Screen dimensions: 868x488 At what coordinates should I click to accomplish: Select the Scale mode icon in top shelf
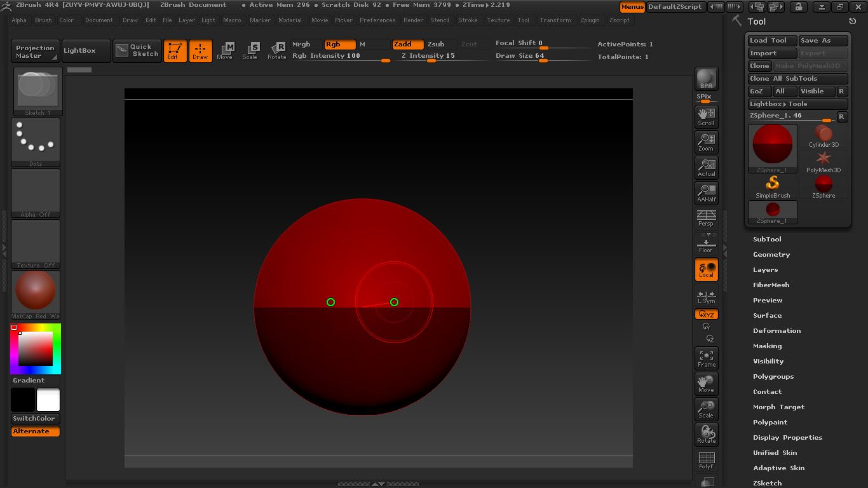coord(250,51)
